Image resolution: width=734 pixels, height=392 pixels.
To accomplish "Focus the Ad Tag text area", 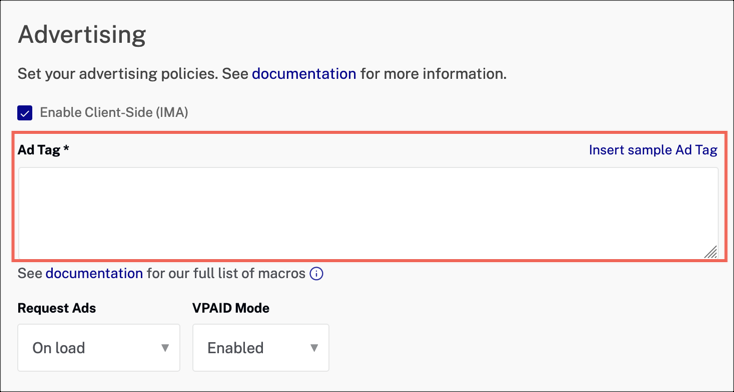I will pyautogui.click(x=368, y=213).
